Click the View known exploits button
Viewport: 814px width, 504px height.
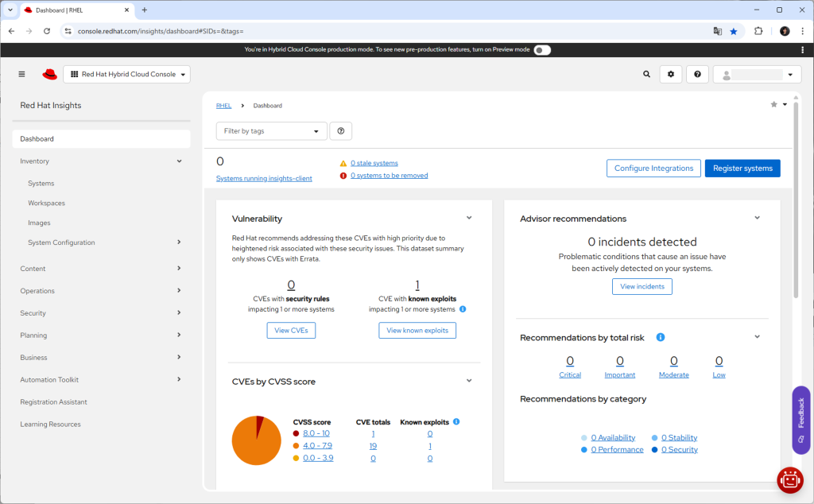417,330
